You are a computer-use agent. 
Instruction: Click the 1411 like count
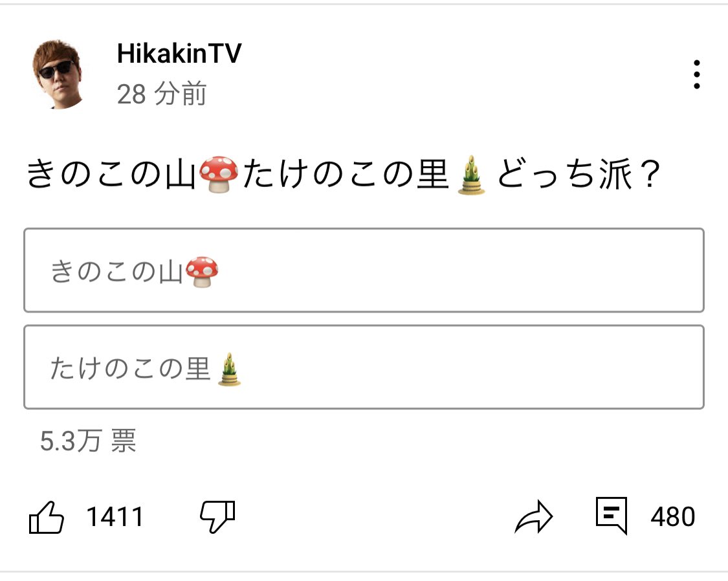pyautogui.click(x=115, y=516)
